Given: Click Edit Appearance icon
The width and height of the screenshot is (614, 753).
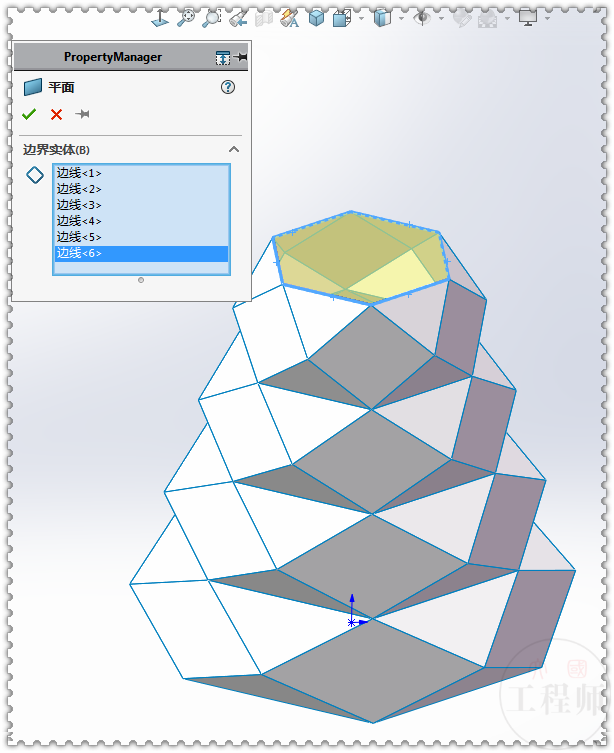Looking at the screenshot, I should click(x=462, y=18).
